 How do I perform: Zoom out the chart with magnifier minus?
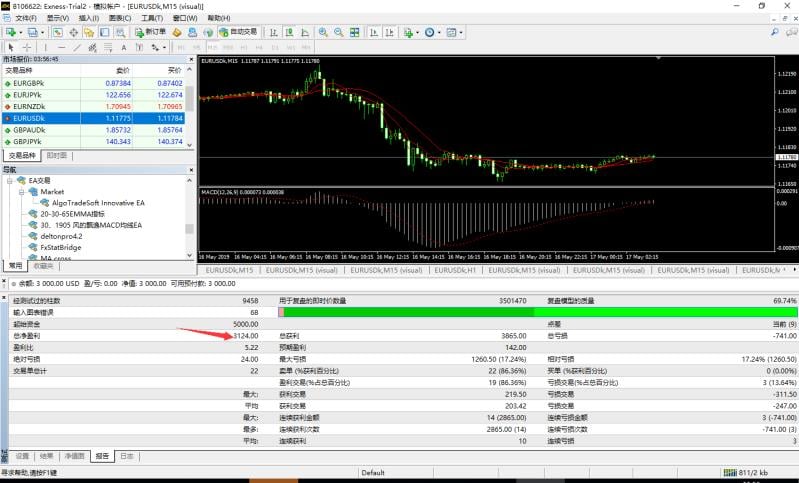(339, 32)
